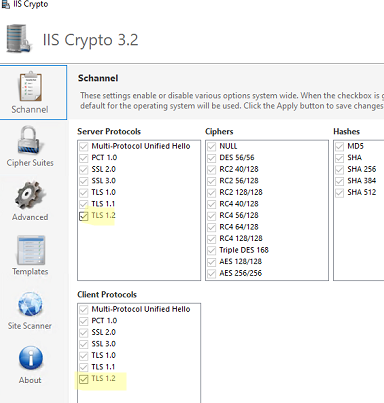Toggle the NULL cipher checkbox
The image size is (384, 403).
pos(212,147)
